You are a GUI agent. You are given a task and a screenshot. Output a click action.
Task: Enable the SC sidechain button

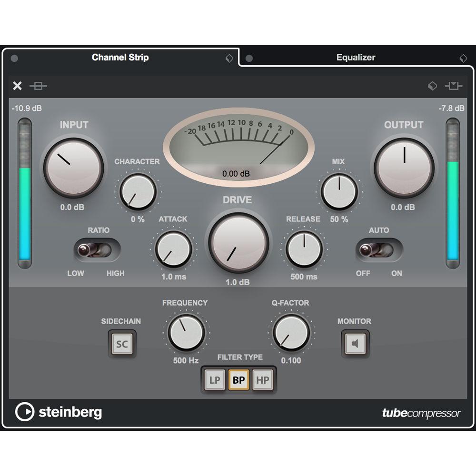(122, 344)
